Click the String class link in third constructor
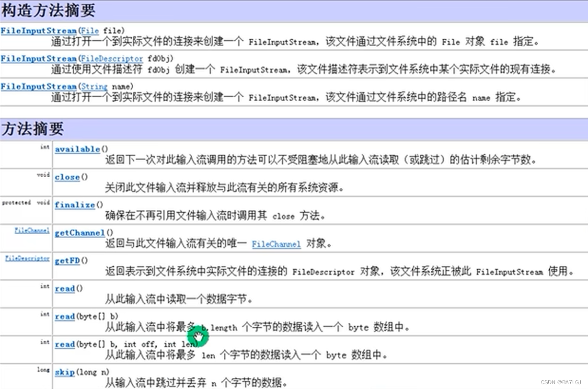The image size is (588, 389). coord(94,87)
